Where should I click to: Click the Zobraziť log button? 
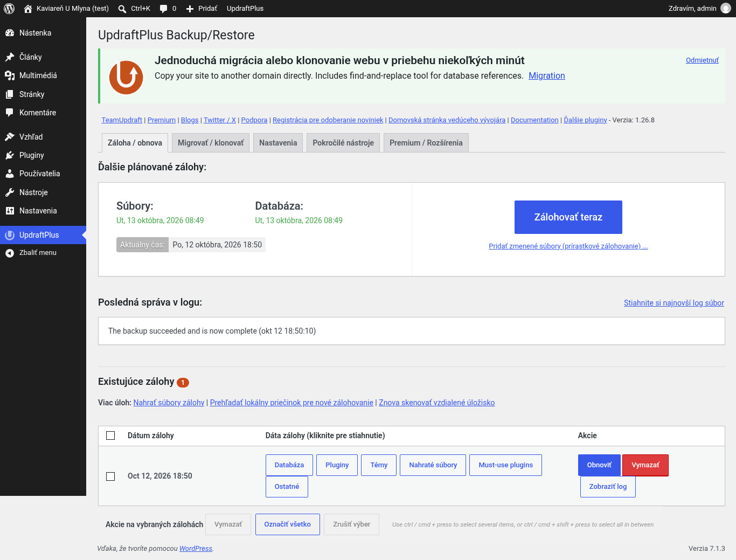(x=608, y=487)
